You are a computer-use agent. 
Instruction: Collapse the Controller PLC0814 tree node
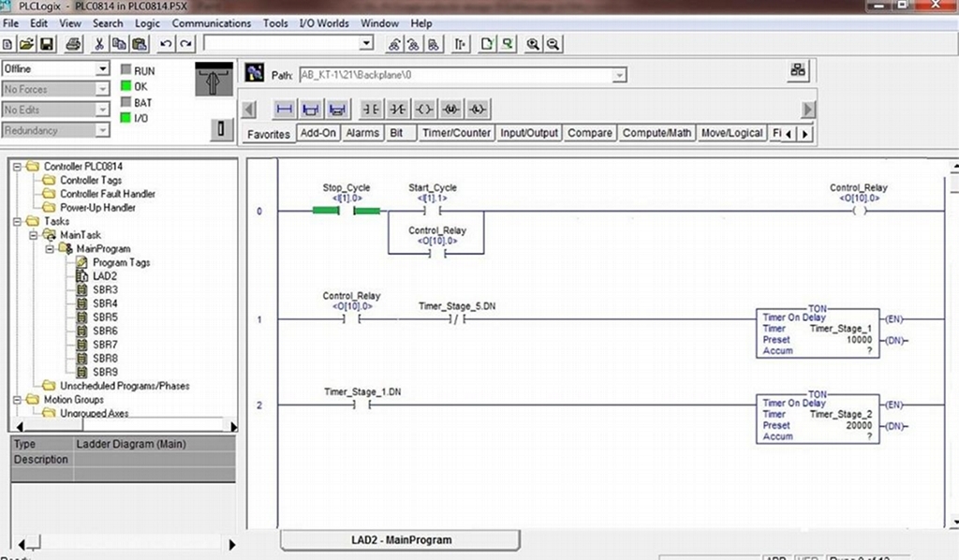coord(18,167)
